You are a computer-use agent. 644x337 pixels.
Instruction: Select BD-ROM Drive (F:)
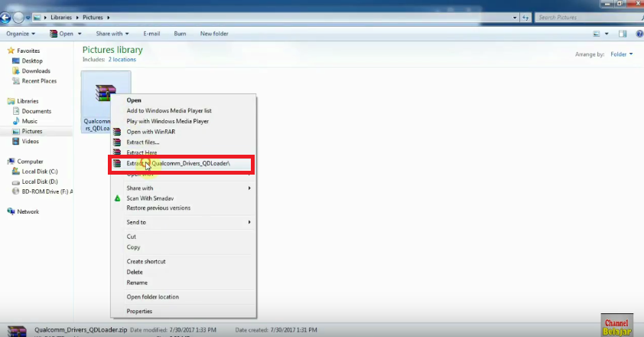[42, 191]
